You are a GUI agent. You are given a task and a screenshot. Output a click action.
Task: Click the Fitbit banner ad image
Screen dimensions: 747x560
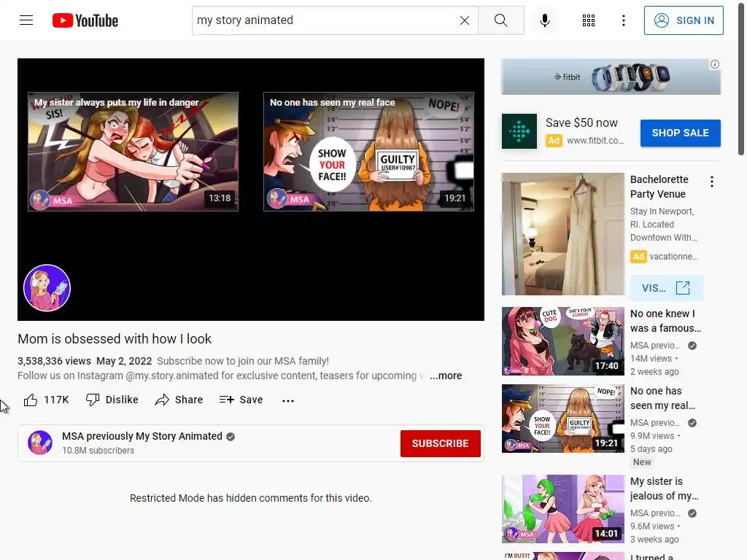coord(611,77)
